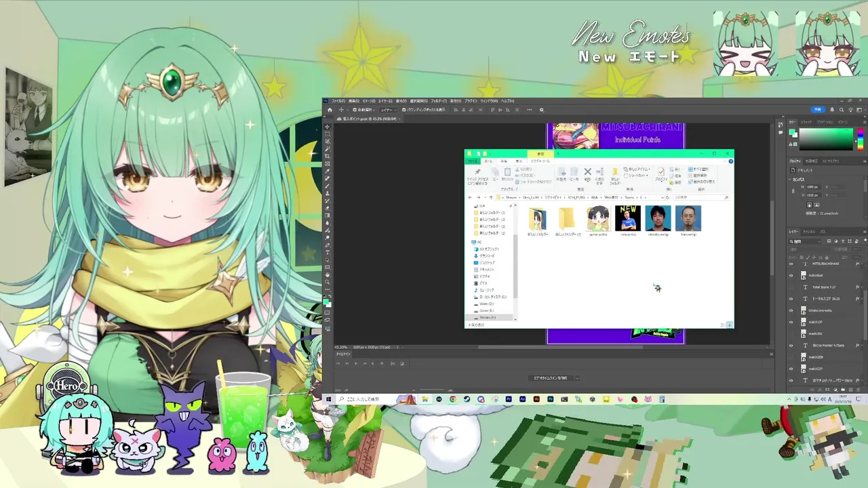
Task: Select the Hand tool
Action: pos(328,274)
